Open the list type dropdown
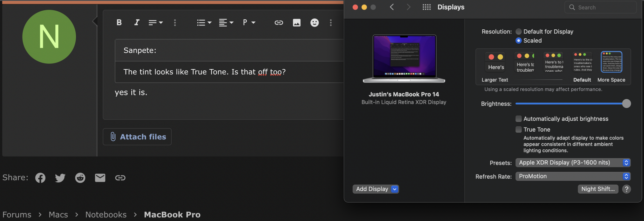644x221 pixels. [204, 23]
